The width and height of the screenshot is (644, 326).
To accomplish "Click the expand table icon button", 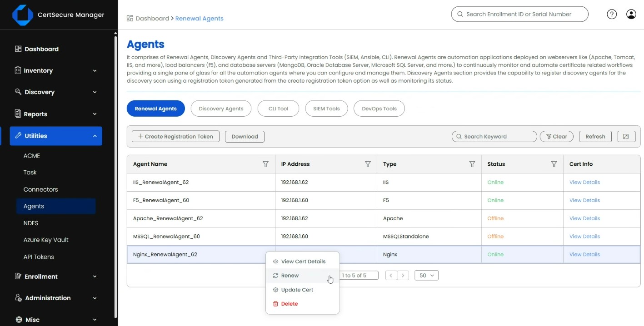I will tap(626, 136).
